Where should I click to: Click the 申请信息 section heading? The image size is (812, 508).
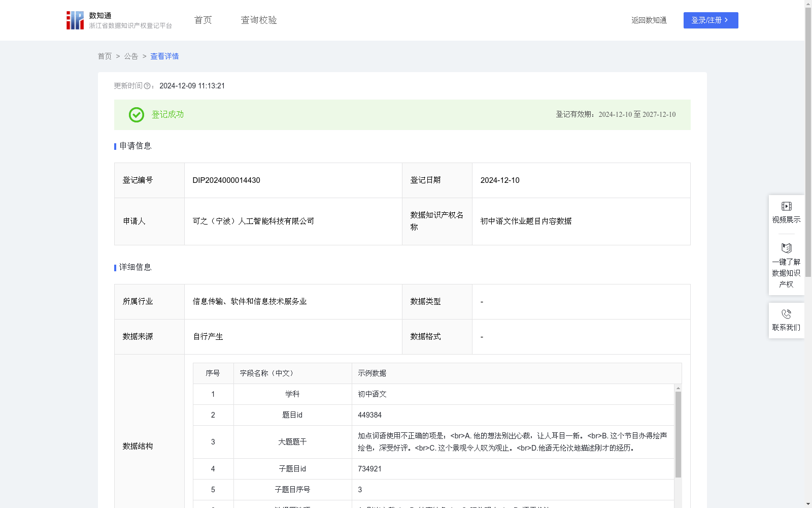135,146
